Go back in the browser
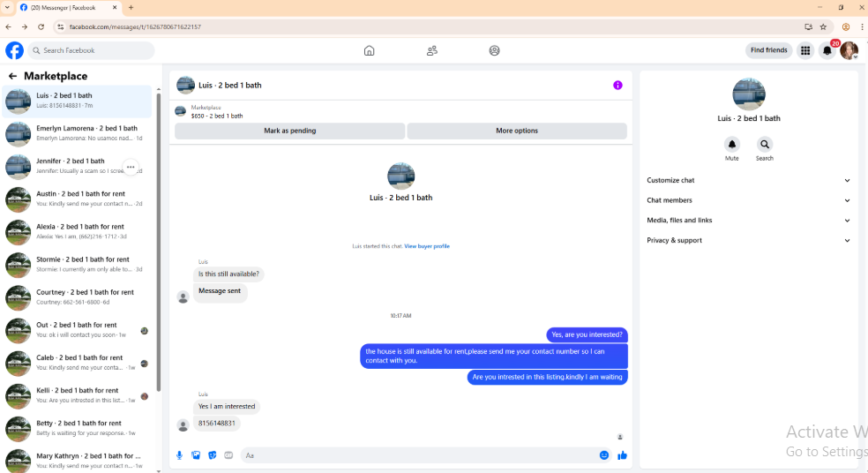 tap(8, 26)
